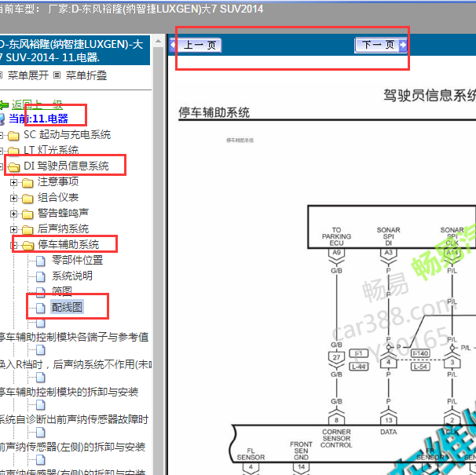Select the 组合仪表 tree item
476x475 pixels.
coord(58,197)
